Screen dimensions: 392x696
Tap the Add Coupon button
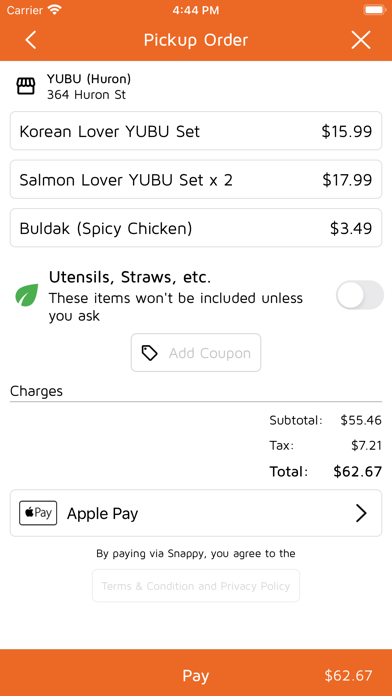point(196,353)
